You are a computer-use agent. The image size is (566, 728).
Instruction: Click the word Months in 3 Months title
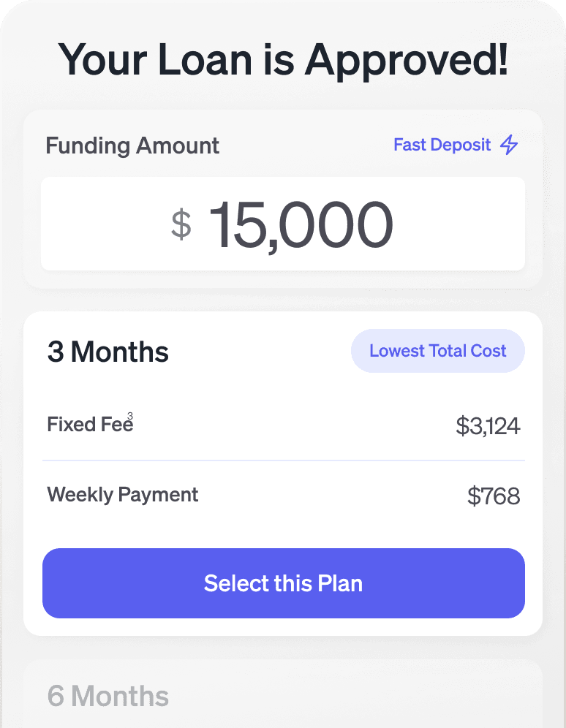coord(120,352)
